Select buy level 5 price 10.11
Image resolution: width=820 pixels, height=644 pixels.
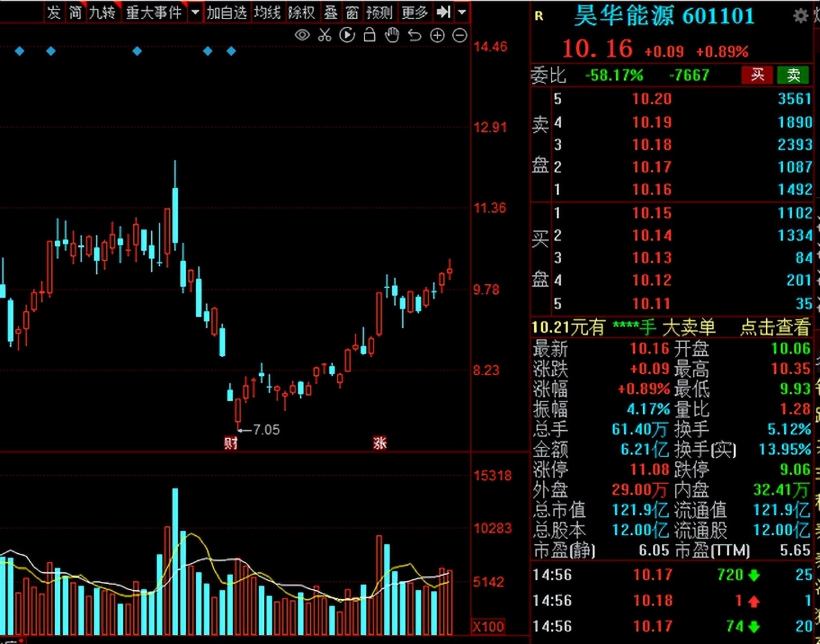pyautogui.click(x=652, y=303)
